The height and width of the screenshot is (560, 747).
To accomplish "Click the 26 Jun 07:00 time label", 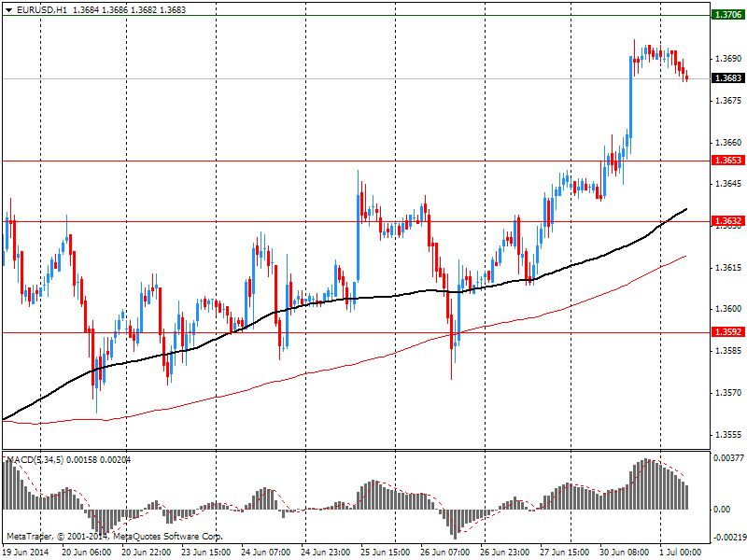I will coord(445,552).
